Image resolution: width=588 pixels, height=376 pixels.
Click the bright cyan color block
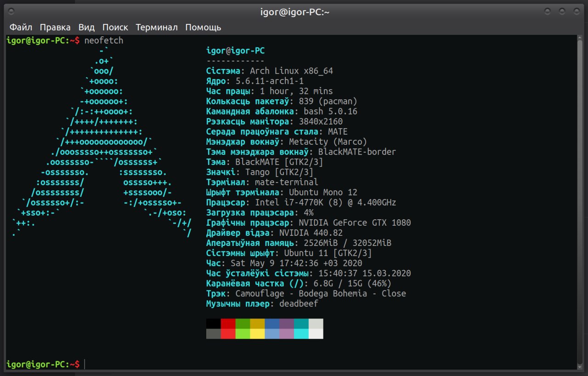301,334
